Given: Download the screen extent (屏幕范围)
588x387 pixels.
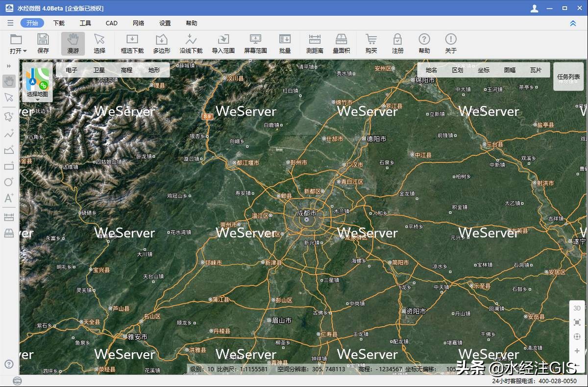Looking at the screenshot, I should (x=256, y=43).
